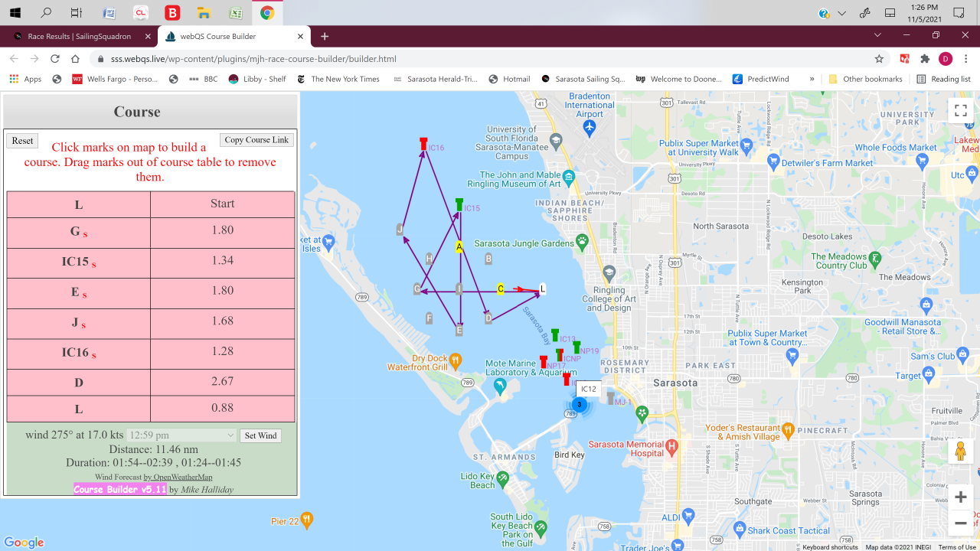Click the Set Wind button
The width and height of the screenshot is (980, 551).
coord(260,435)
